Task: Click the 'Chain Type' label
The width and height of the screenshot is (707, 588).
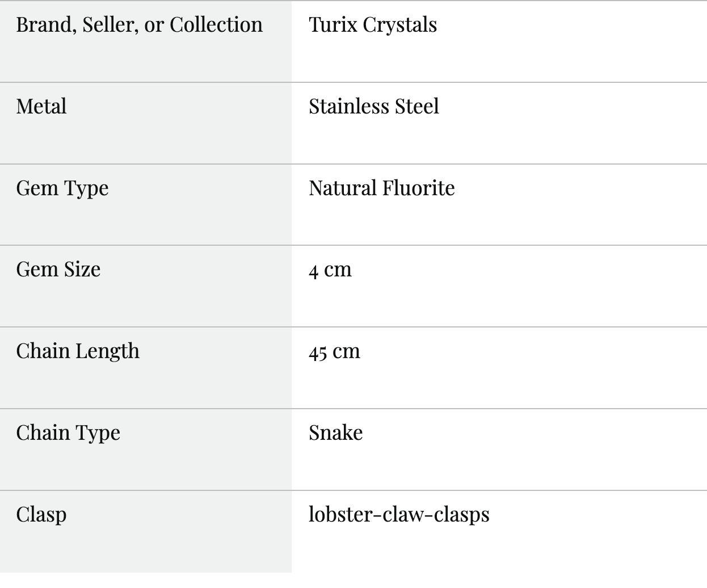Action: [68, 434]
